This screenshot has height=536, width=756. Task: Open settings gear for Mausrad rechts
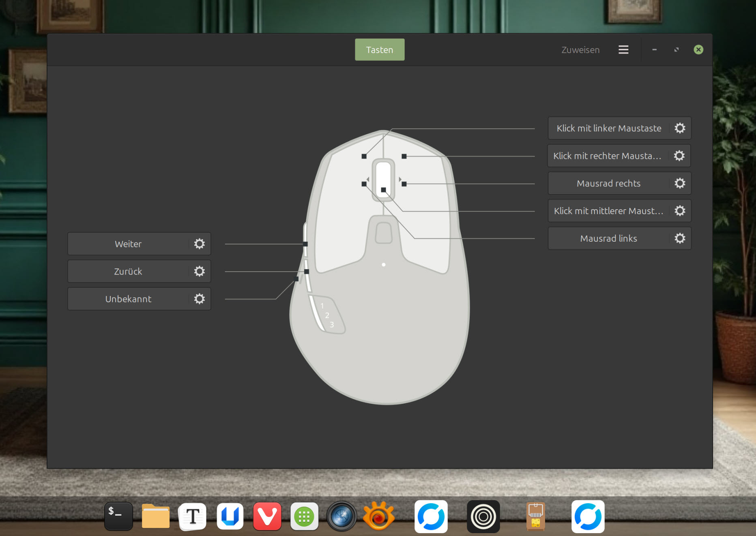(x=680, y=183)
